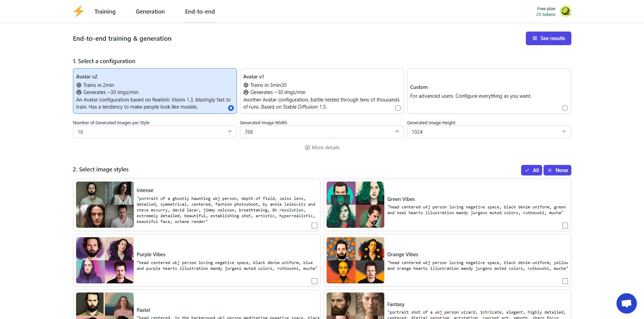Check the Green Vibes style checkbox
The image size is (644, 319).
pyautogui.click(x=565, y=225)
